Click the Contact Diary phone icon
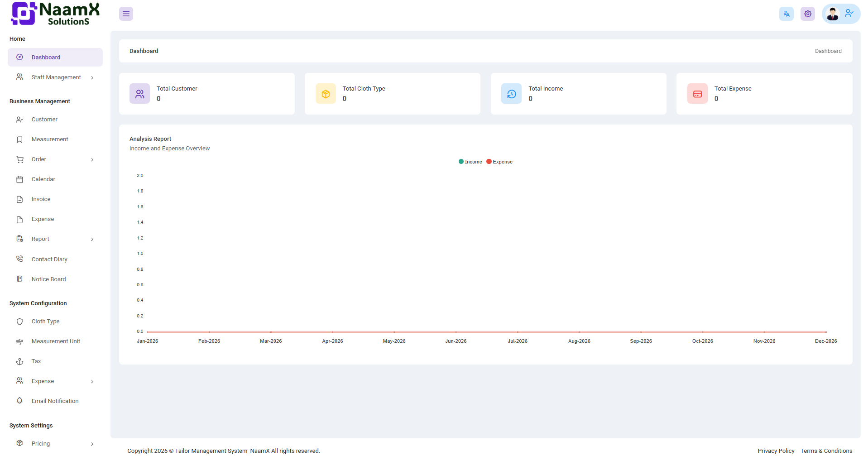 pos(19,259)
